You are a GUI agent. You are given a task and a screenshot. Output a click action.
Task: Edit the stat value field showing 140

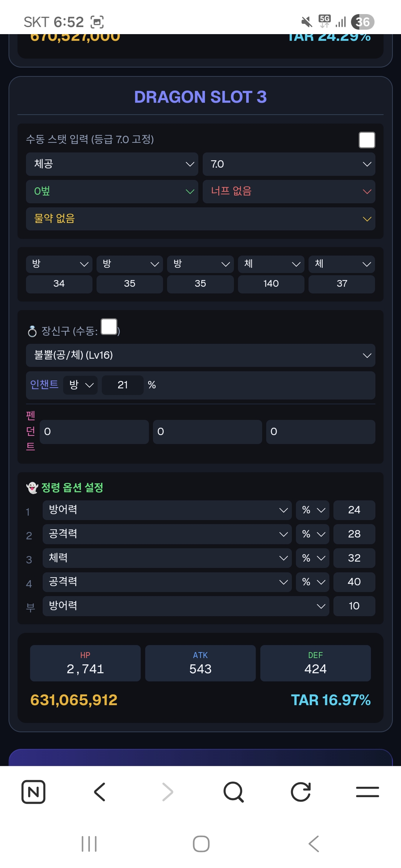click(x=271, y=284)
